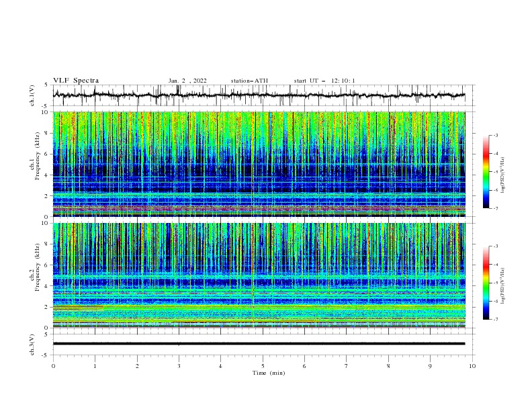Screen dimensions: 532x411
Task: Click the "-5" tick on ch.1 color bar
Action: click(496, 172)
